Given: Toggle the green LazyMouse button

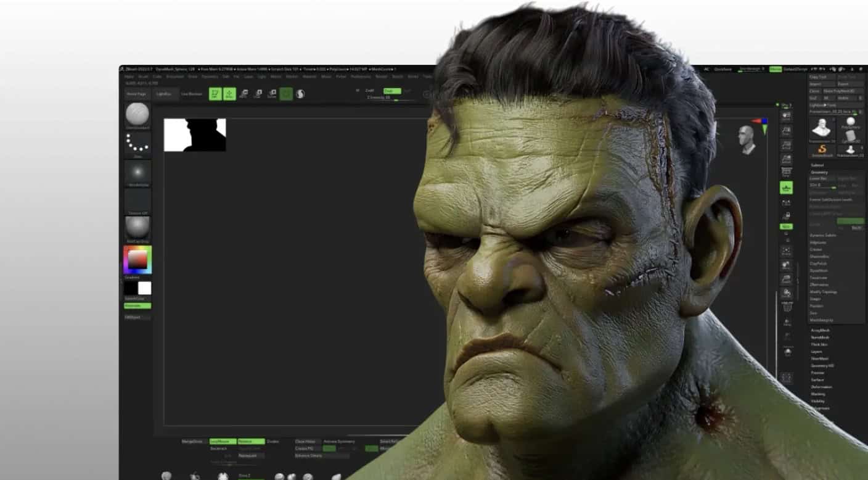Looking at the screenshot, I should [223, 442].
